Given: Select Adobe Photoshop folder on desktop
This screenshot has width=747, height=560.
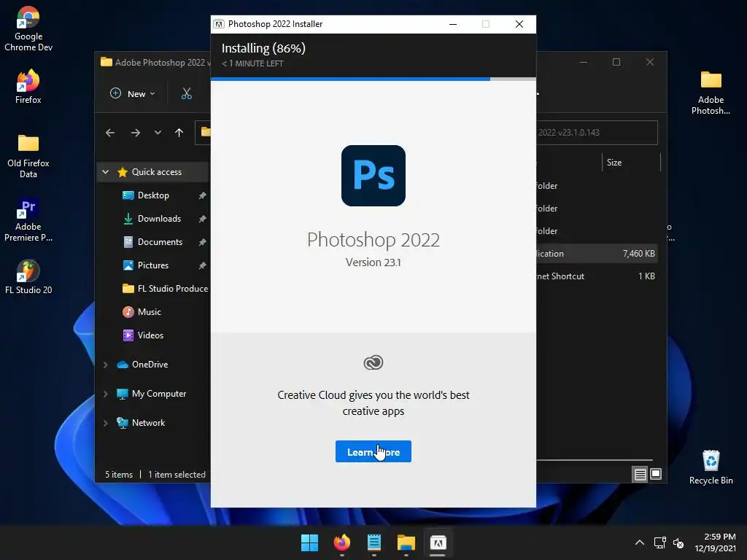Looking at the screenshot, I should [711, 93].
